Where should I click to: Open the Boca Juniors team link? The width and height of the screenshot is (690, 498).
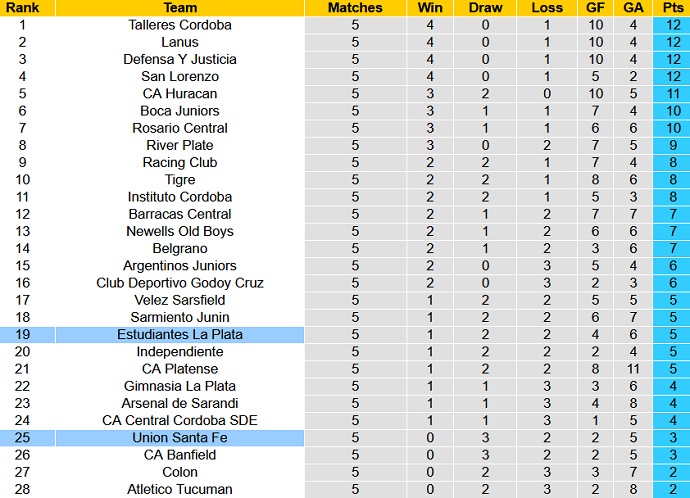point(180,111)
